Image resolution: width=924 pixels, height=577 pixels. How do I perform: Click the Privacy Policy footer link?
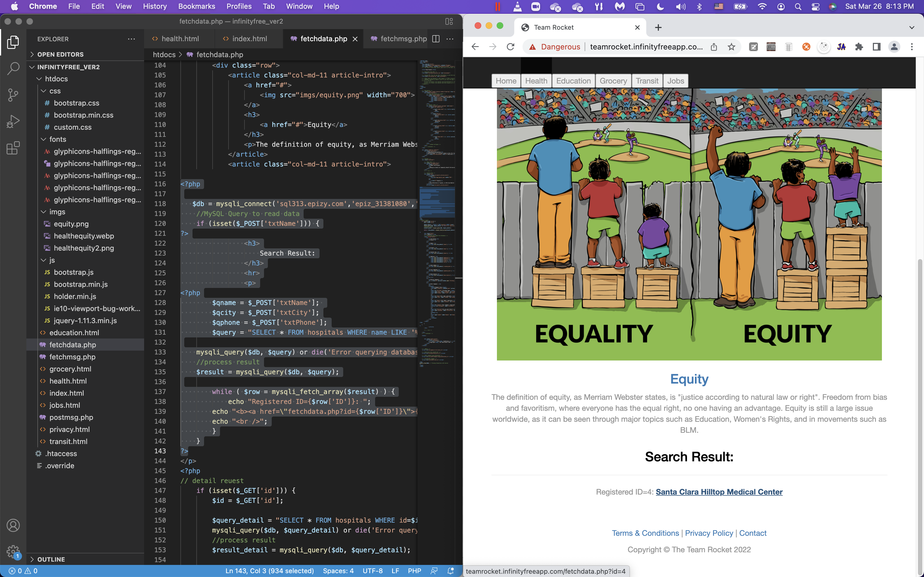[709, 533]
